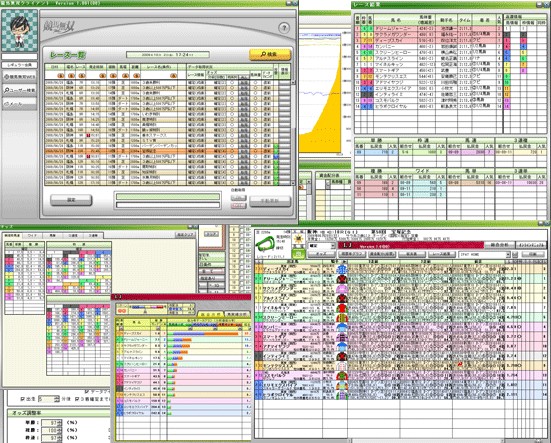Screen dimensions: 551x443
Task: Toggle the 3着確定まで checkbox
Action: [77, 399]
